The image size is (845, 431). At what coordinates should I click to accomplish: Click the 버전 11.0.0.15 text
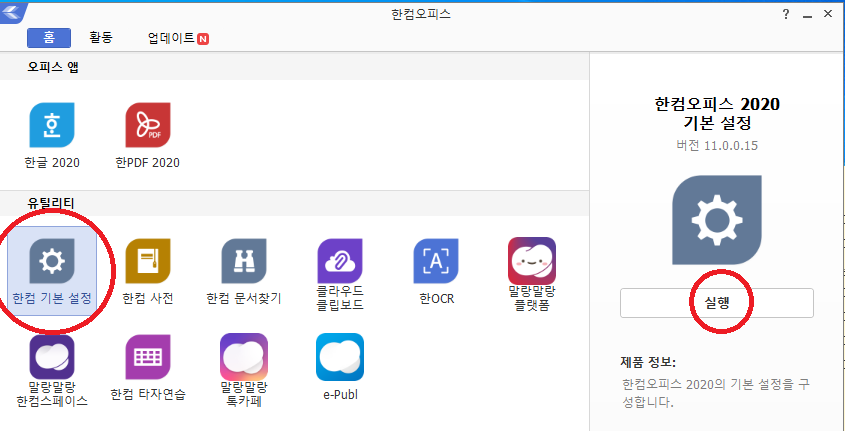pyautogui.click(x=717, y=146)
